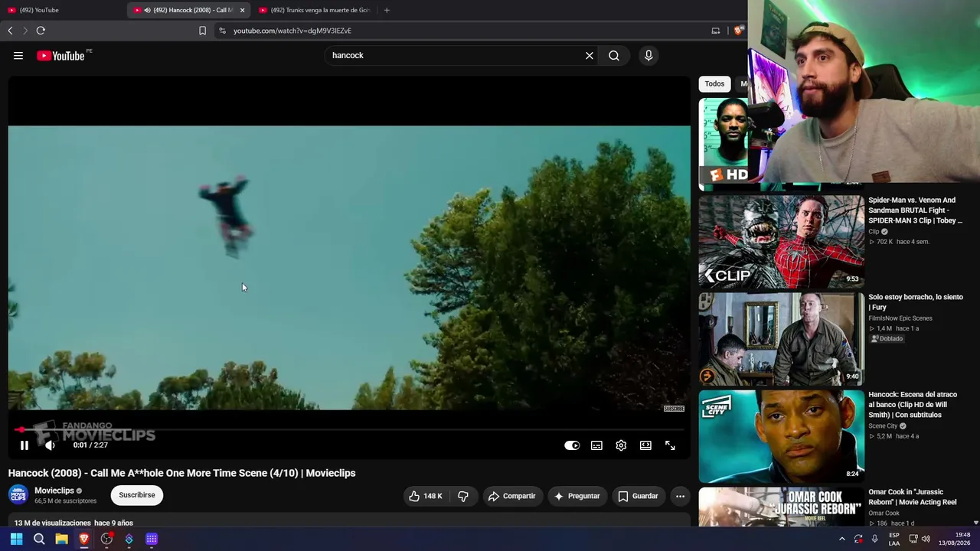The height and width of the screenshot is (551, 980).
Task: Click the cast media icon in toolbar
Action: 716,31
